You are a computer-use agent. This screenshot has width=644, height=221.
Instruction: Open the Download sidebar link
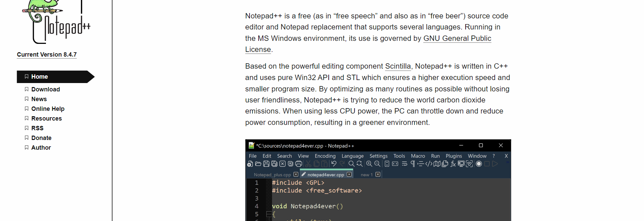coord(46,89)
